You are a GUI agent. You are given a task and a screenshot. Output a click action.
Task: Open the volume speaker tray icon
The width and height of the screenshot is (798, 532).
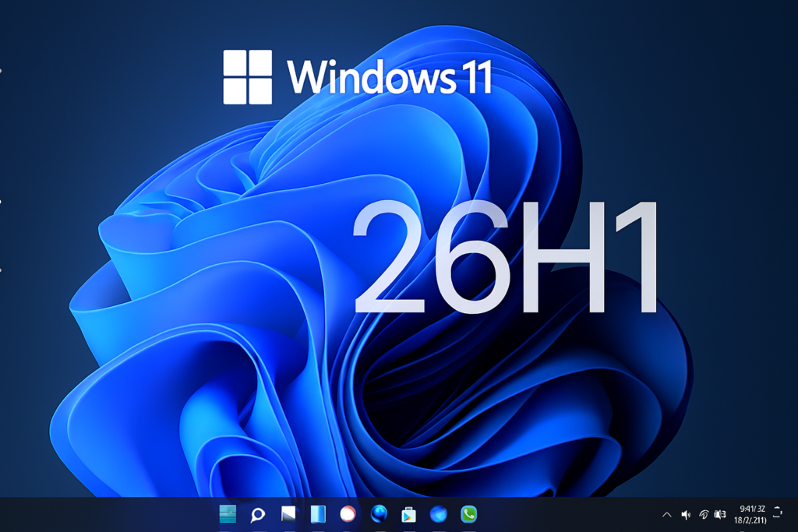(x=686, y=515)
